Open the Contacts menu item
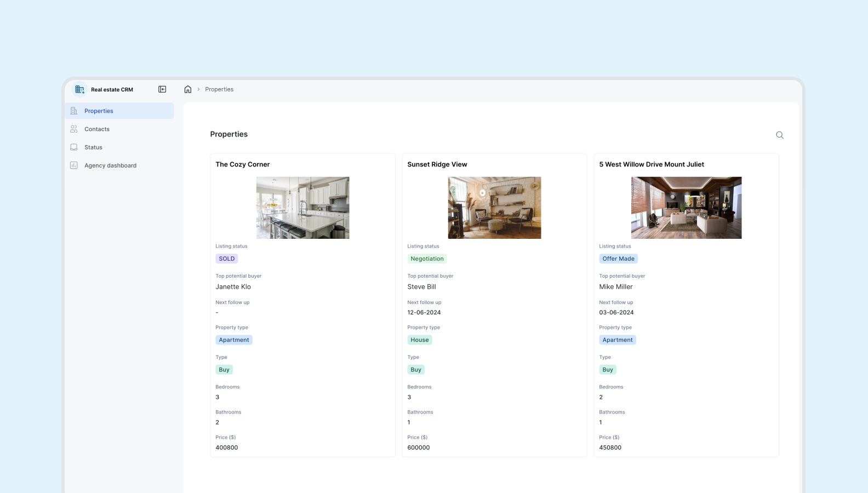This screenshot has height=493, width=868. 119,129
